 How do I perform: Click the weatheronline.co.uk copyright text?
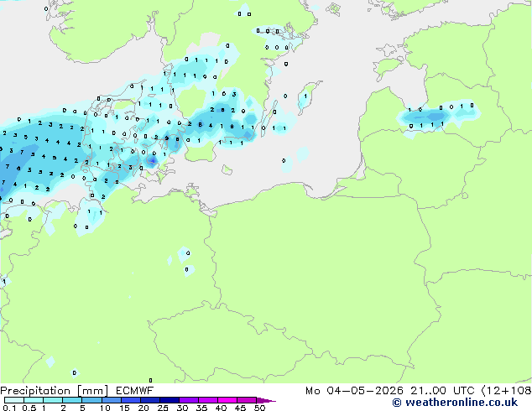point(455,403)
